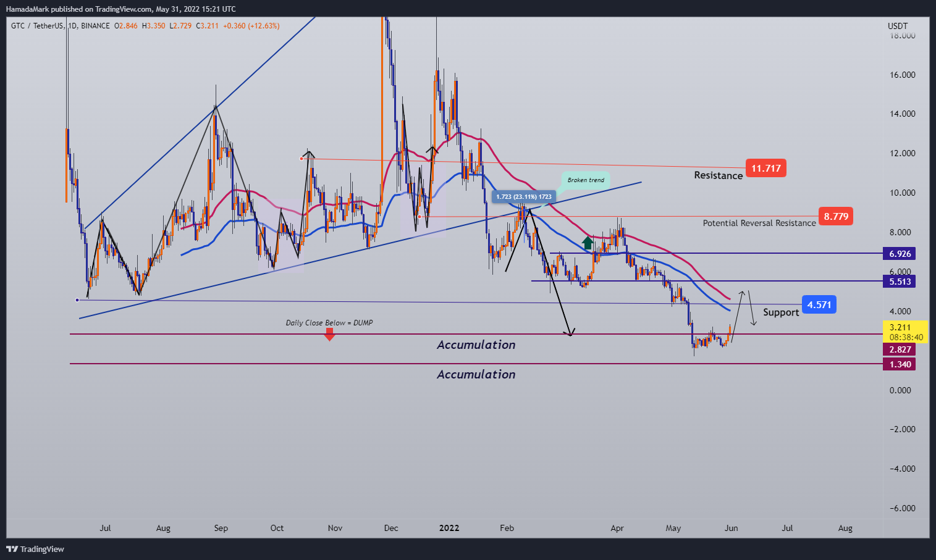This screenshot has height=560, width=936.
Task: Click the '+0.360 (+12.63%)' change value
Action: coord(251,26)
